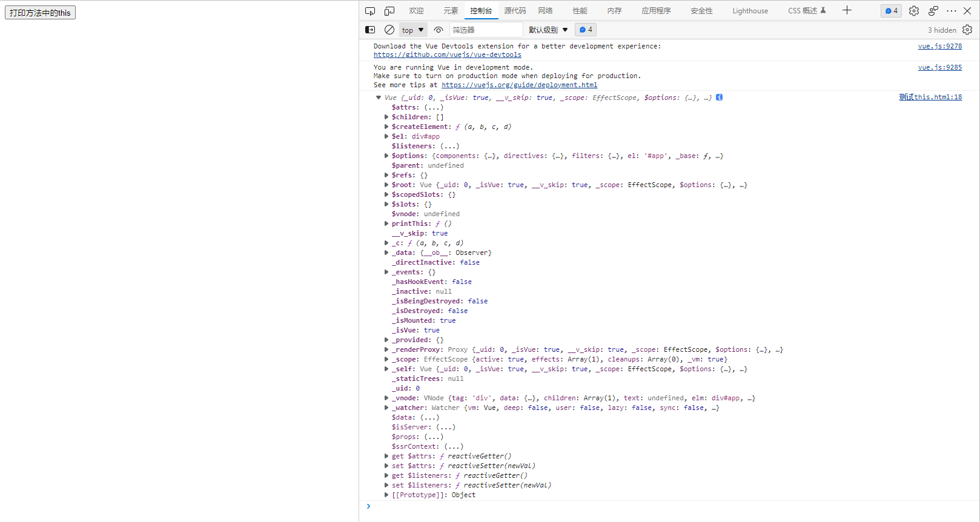Image resolution: width=980 pixels, height=522 pixels.
Task: Click the 4 issues badge in the console toolbar
Action: click(x=586, y=30)
